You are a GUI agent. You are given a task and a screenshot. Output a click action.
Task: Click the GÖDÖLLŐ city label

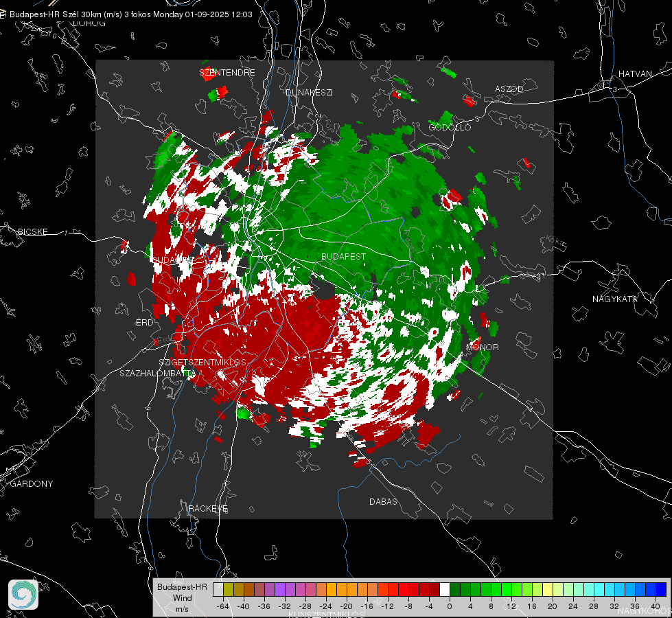click(x=450, y=127)
